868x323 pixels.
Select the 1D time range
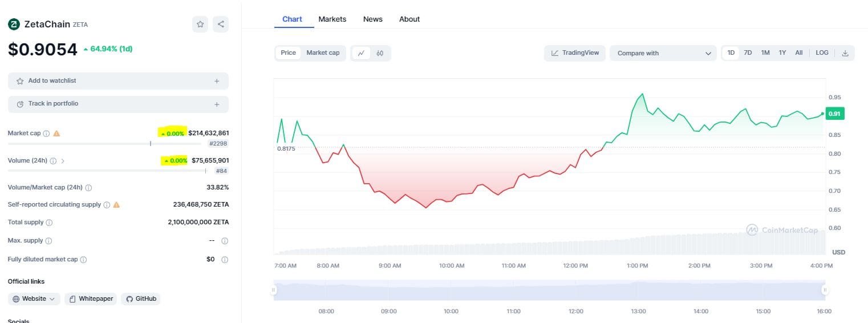731,53
